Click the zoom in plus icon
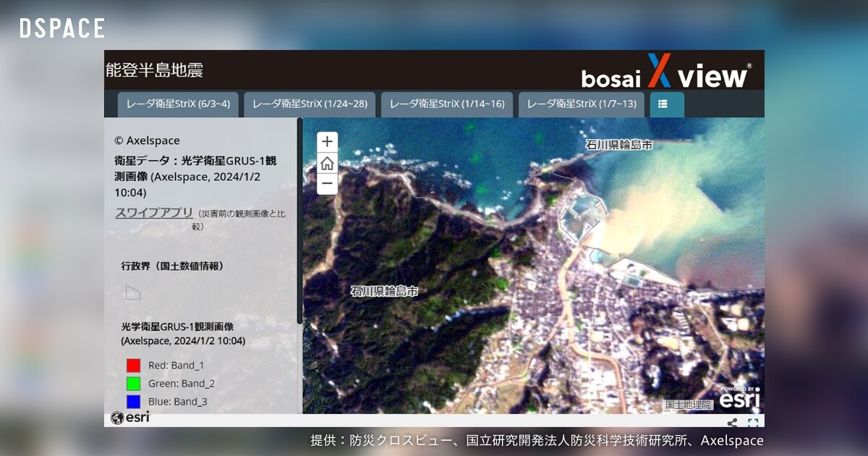 click(326, 141)
